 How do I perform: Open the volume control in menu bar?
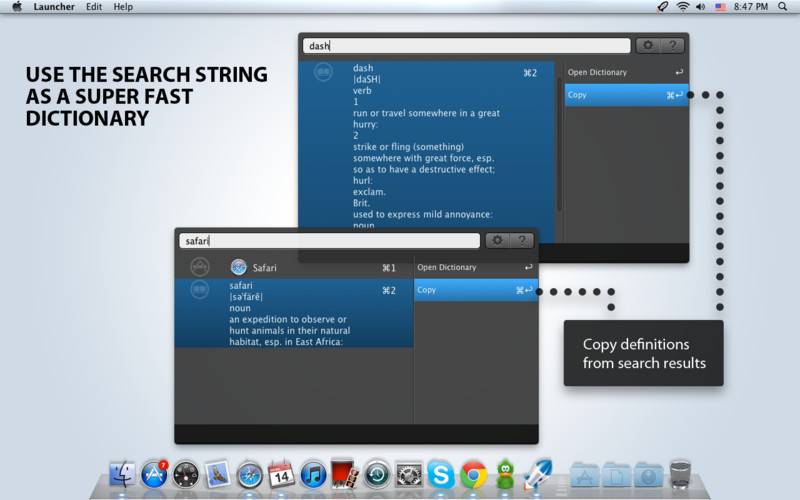click(x=701, y=7)
